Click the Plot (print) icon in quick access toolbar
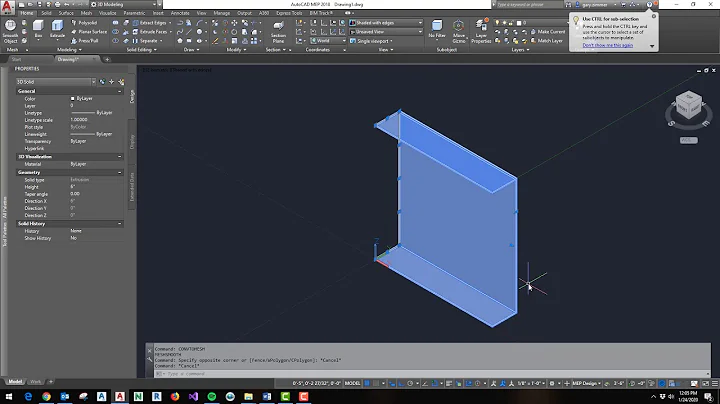720x404 pixels. [57, 5]
